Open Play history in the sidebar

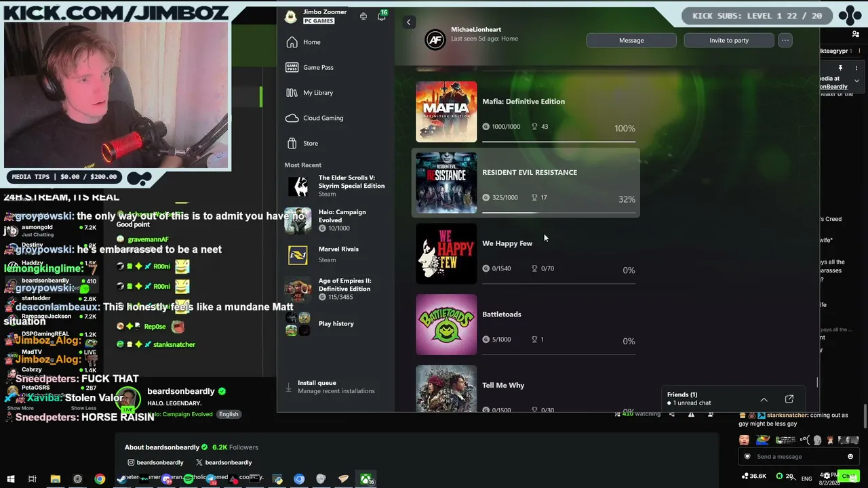[x=335, y=323]
